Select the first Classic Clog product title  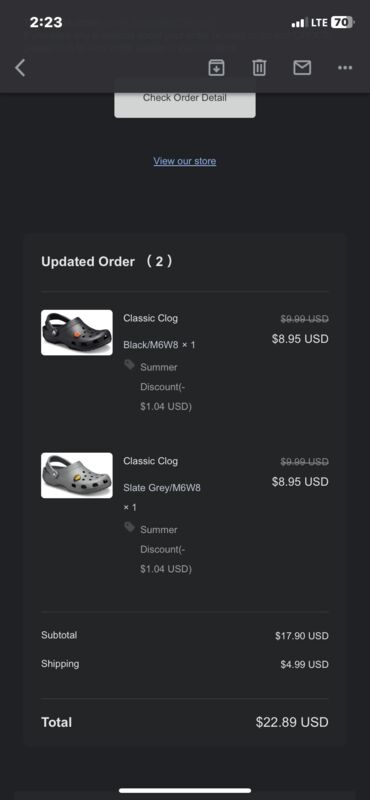point(151,318)
